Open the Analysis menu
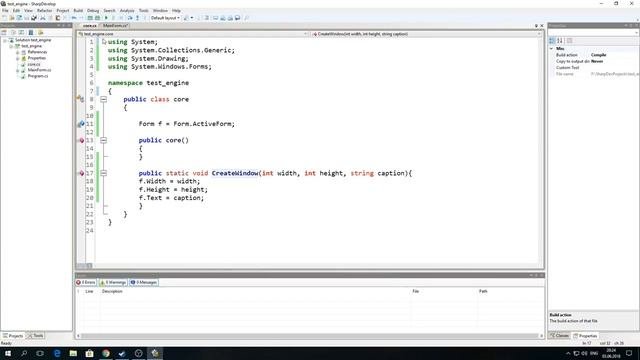This screenshot has height=360, width=640. 127,11
